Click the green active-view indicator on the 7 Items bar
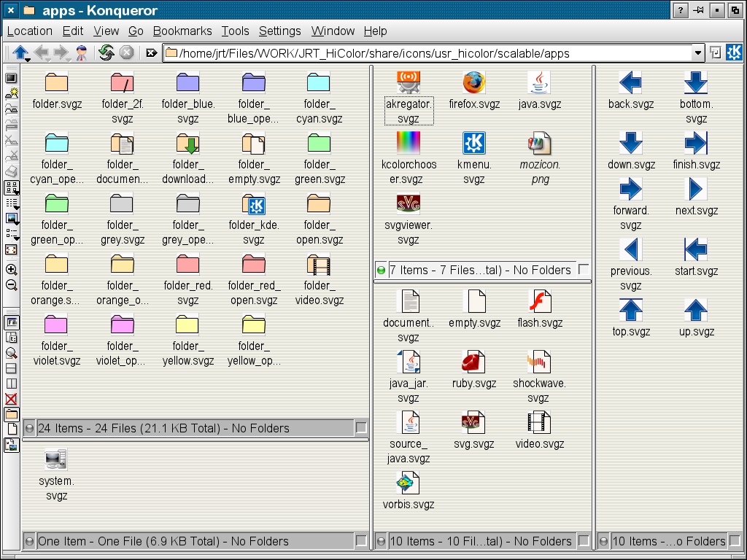The image size is (747, 560). click(x=381, y=271)
